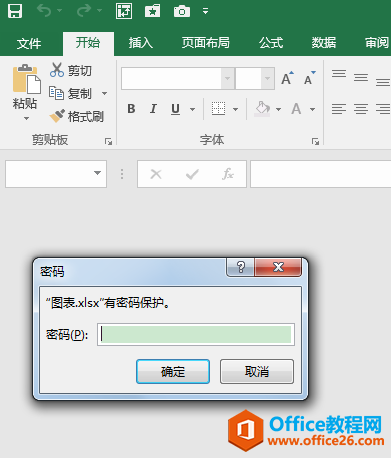Select the 开始 ribbon tab
Viewport: 391px width, 458px height.
(x=88, y=43)
